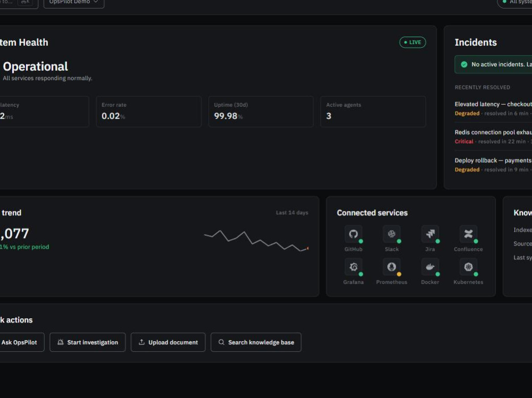The width and height of the screenshot is (532, 398).
Task: Open the Redis connection pool incident
Action: [493, 137]
